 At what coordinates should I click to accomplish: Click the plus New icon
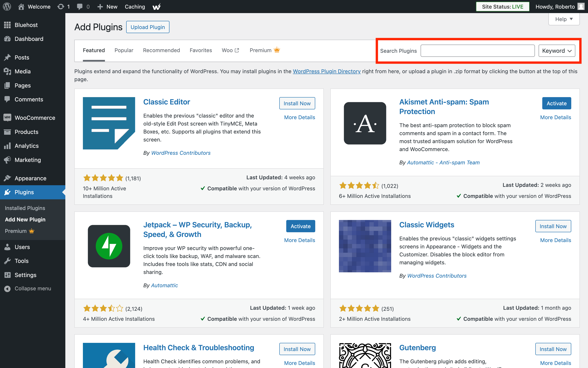[100, 7]
